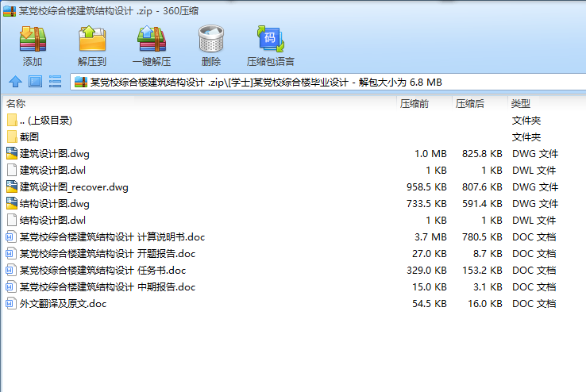Click the 8.7 KB compressed size

(488, 253)
